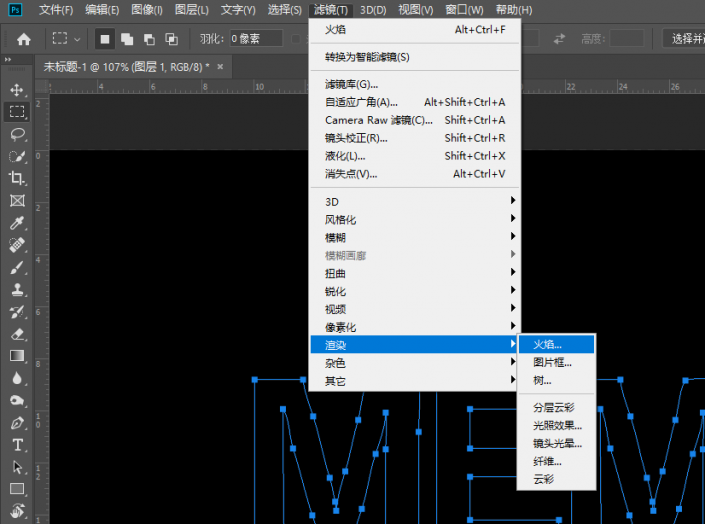Expand the toolbar double-arrow toggle
705x524 pixels.
pyautogui.click(x=8, y=59)
